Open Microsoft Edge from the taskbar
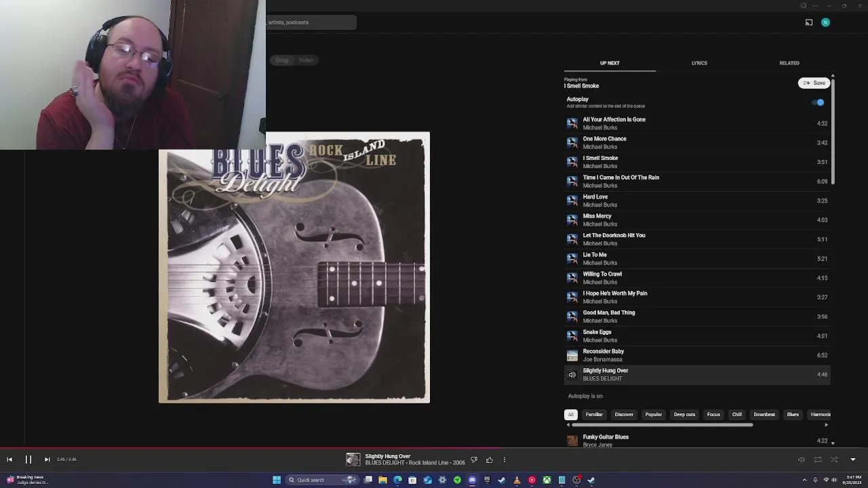Viewport: 868px width, 488px height. 398,480
